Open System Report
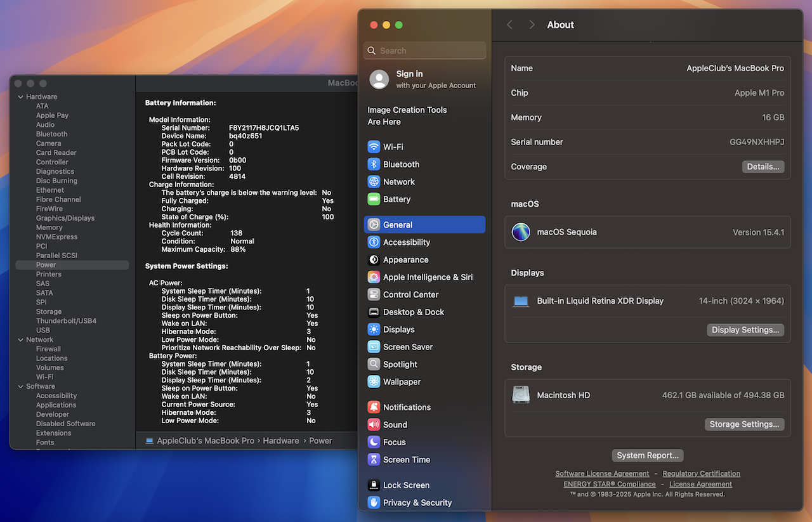812x522 pixels. 648,455
